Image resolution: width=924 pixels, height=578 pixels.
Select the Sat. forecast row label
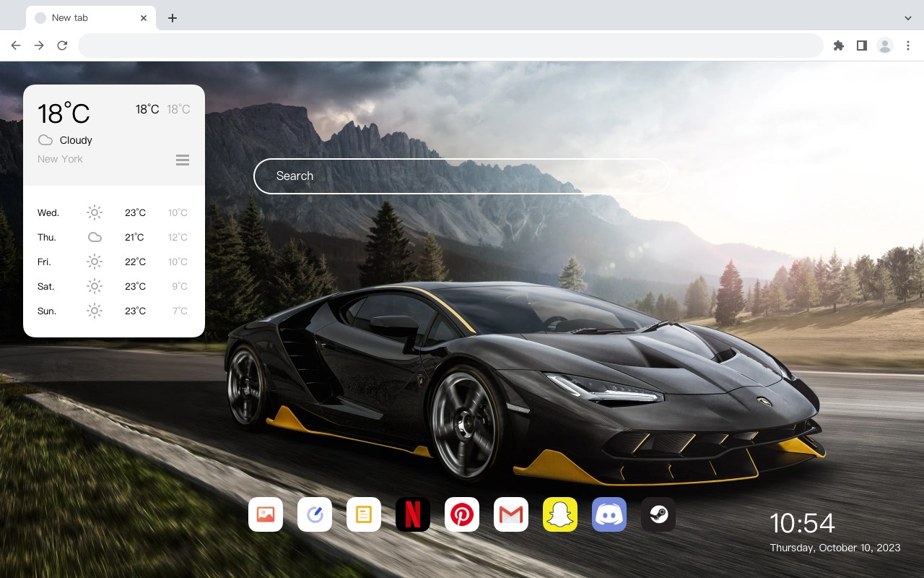click(46, 286)
